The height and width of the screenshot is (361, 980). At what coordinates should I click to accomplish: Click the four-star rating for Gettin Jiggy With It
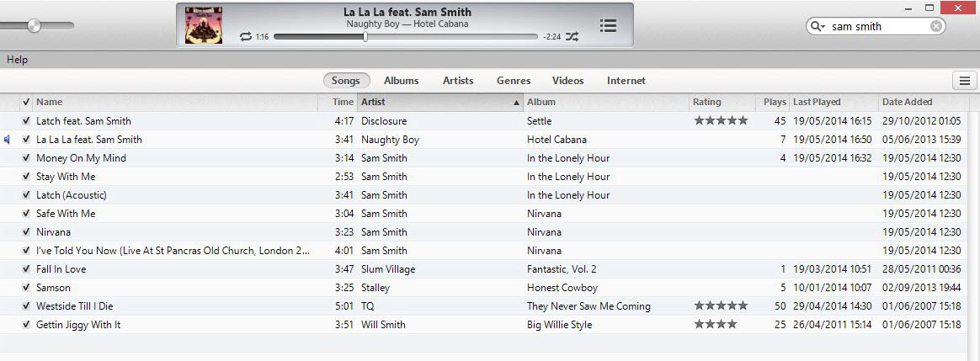pyautogui.click(x=716, y=325)
